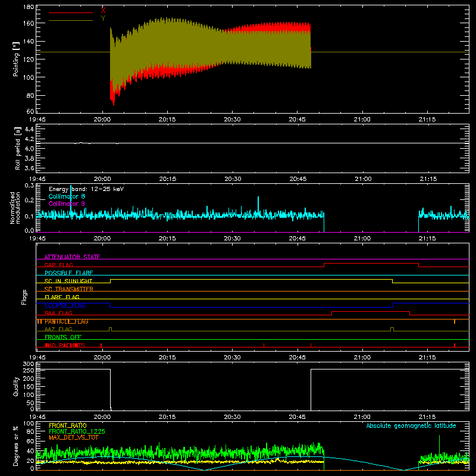Click 20:45 time label under Flags plot

297,358
